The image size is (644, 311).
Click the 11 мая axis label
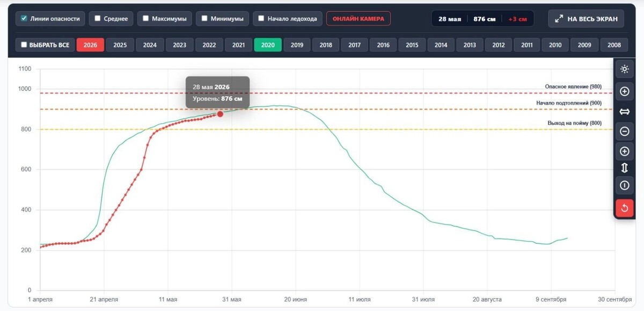[x=168, y=300]
